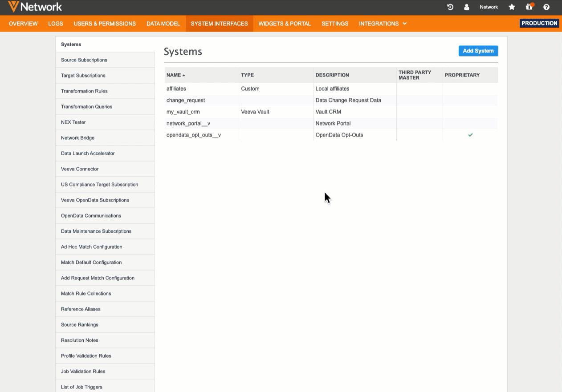Go to Job Validation Rules

(x=105, y=372)
